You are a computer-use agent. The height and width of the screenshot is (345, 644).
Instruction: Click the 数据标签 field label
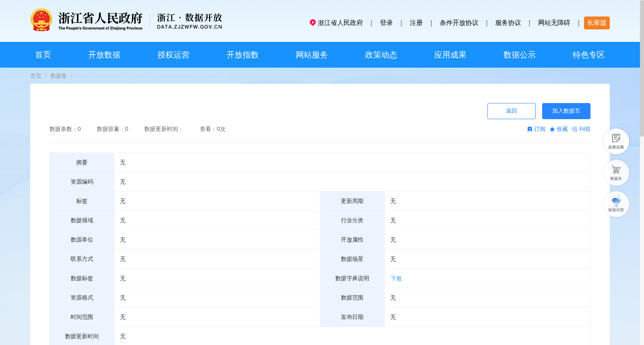pyautogui.click(x=82, y=279)
